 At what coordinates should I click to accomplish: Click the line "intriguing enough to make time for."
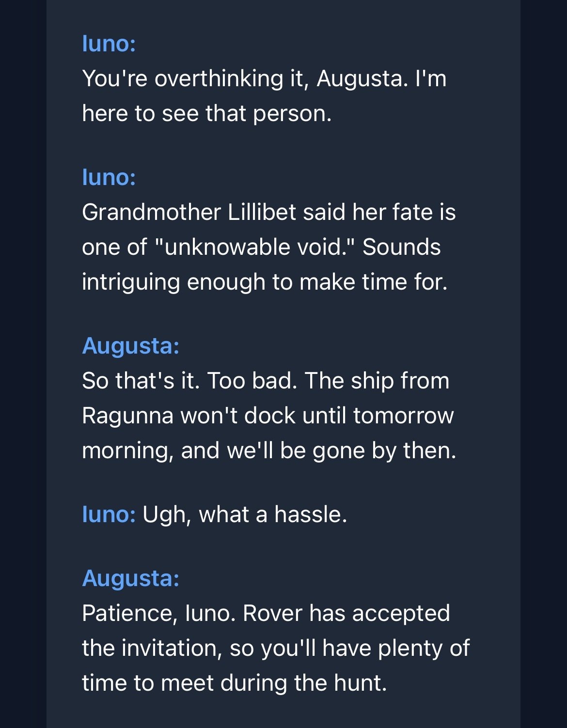coord(265,282)
